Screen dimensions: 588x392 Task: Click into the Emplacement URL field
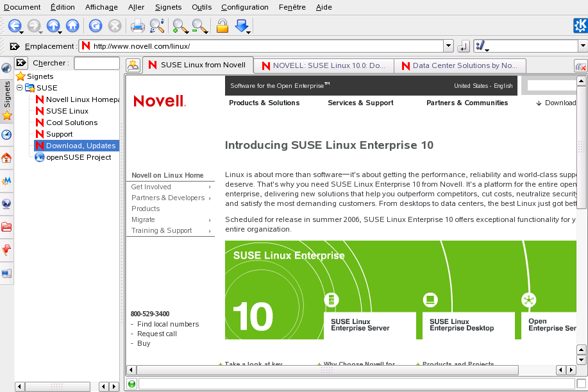(261, 46)
